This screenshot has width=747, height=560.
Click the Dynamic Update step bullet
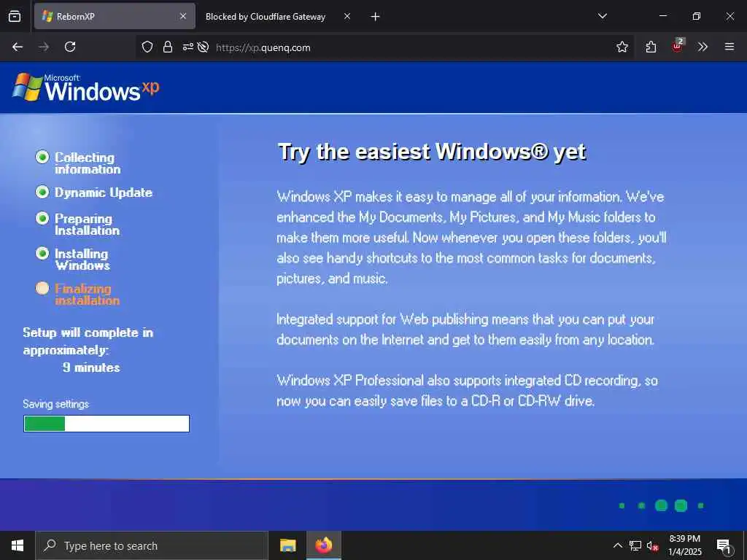point(42,192)
